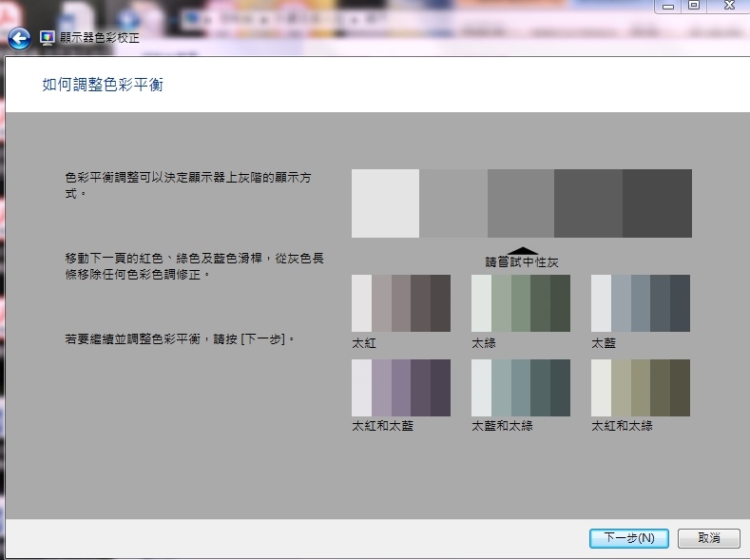
Task: Click the 如何調整色彩平衡 heading
Action: click(103, 85)
